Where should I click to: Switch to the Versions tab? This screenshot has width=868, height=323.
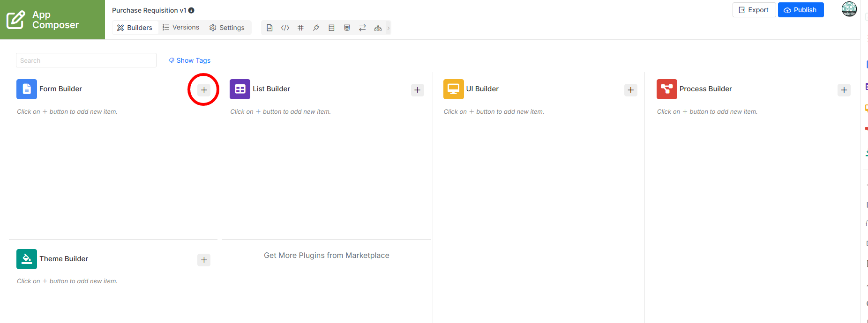click(181, 28)
